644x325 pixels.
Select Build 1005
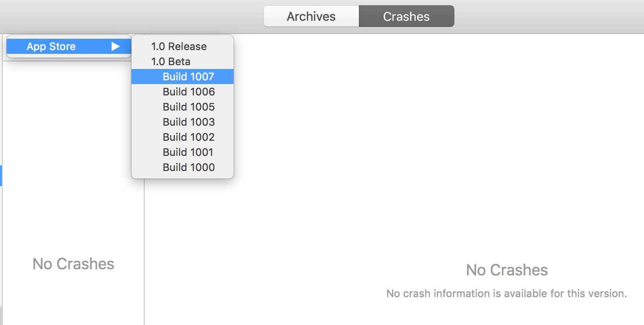point(188,107)
